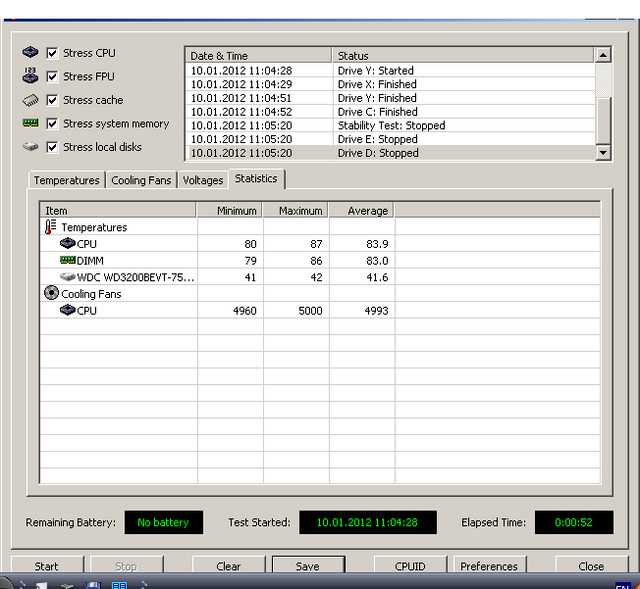Screen dimensions: 640x589
Task: Disable the Stress cache checkbox
Action: pyautogui.click(x=52, y=100)
